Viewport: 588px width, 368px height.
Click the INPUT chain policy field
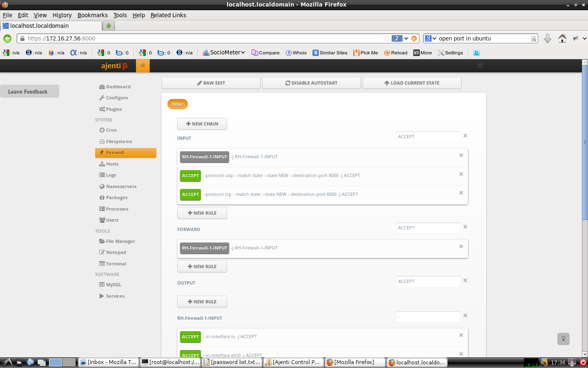click(428, 137)
